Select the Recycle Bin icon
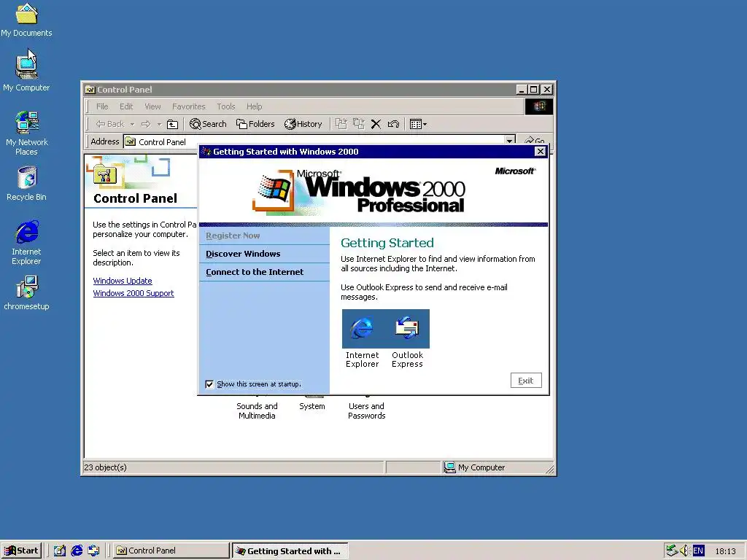747x560 pixels. 27,184
